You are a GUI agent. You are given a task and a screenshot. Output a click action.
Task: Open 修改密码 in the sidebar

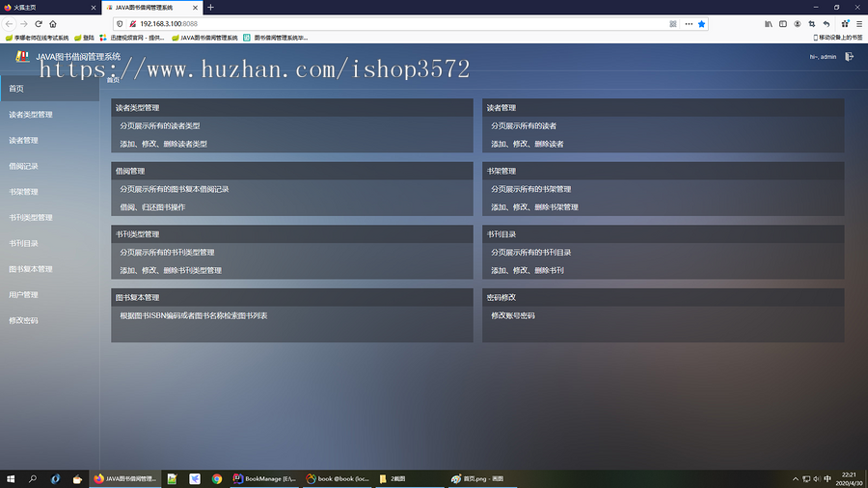point(50,320)
